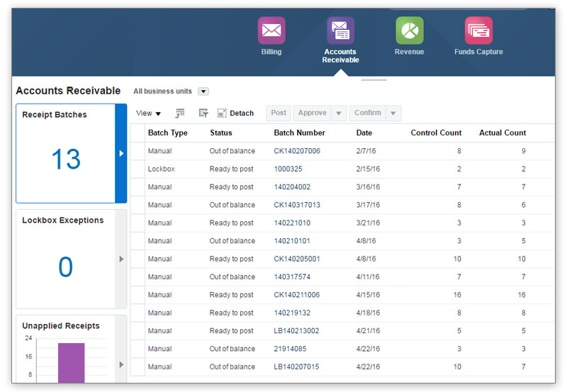Screen dimensions: 567x392
Task: Detach the receipt batches table
Action: 235,113
